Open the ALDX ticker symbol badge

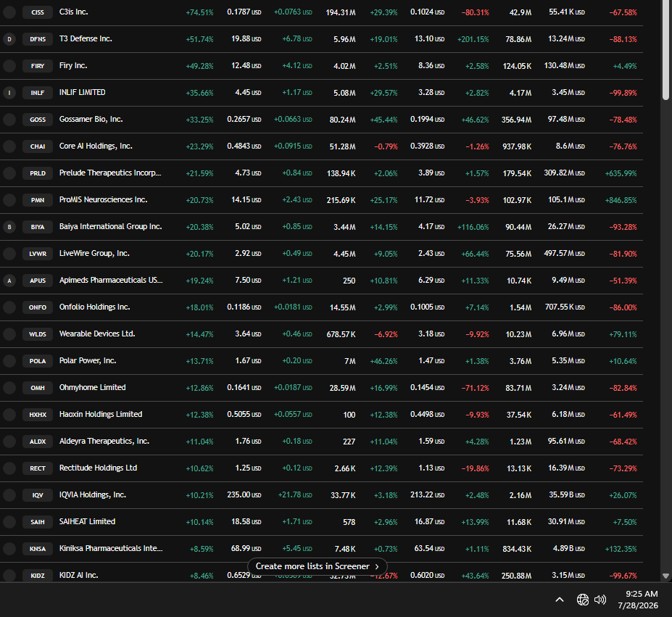(38, 442)
